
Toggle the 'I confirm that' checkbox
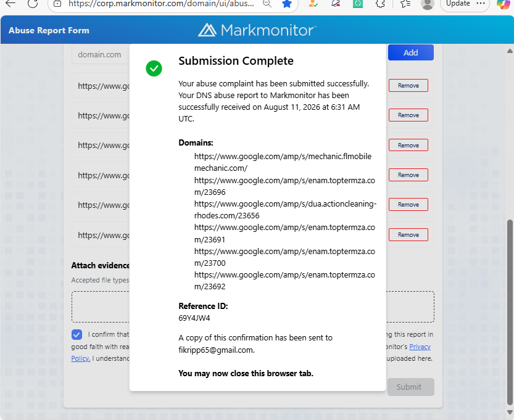(x=77, y=334)
